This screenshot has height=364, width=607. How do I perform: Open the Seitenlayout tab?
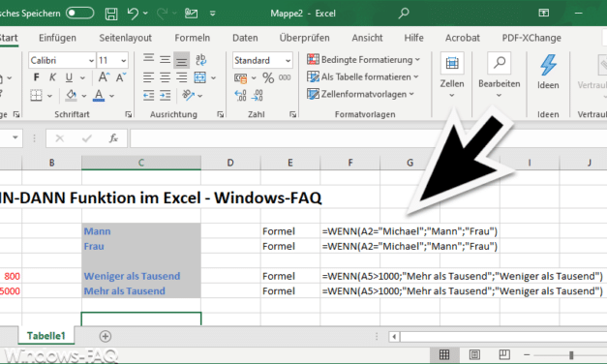(125, 38)
